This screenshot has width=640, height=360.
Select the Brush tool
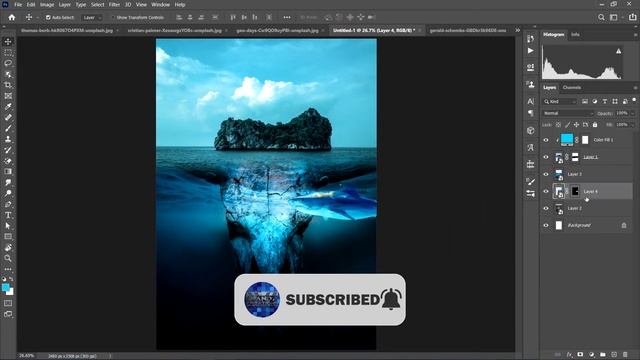coord(8,128)
